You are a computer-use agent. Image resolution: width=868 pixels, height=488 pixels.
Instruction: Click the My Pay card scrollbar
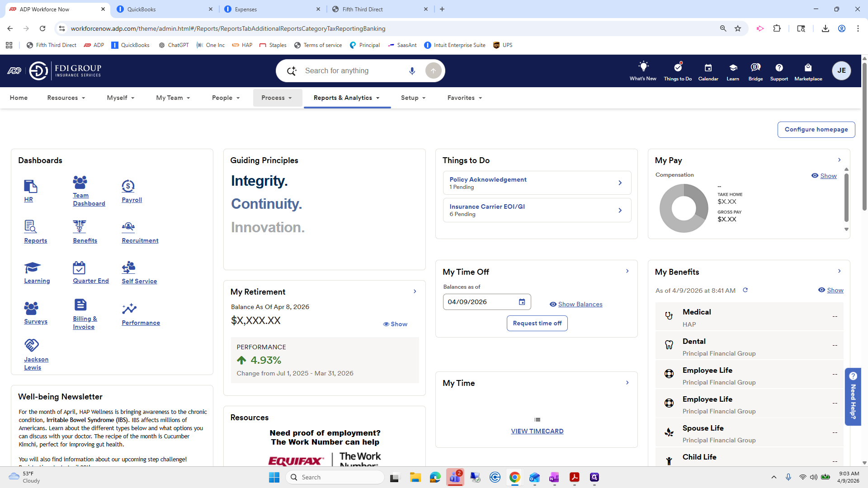pos(846,197)
